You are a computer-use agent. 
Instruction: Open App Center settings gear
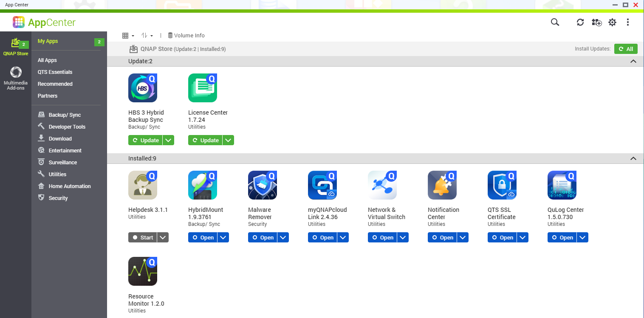612,22
